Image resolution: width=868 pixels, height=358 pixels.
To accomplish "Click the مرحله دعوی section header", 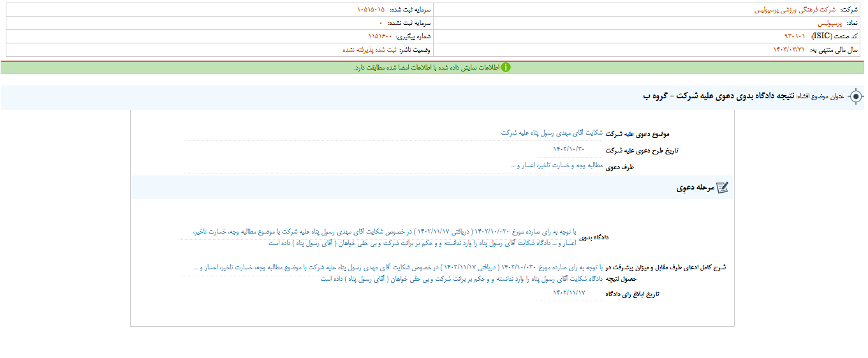I will 694,188.
